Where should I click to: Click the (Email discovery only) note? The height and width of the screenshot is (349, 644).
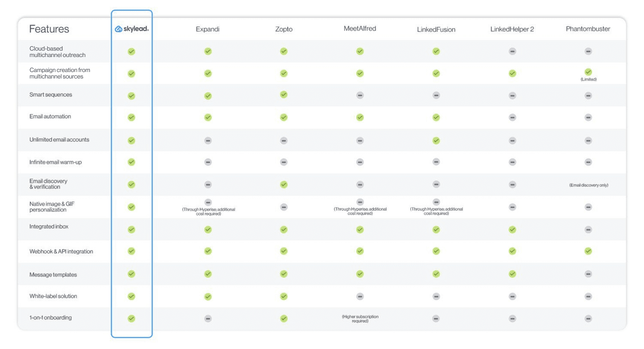(589, 185)
